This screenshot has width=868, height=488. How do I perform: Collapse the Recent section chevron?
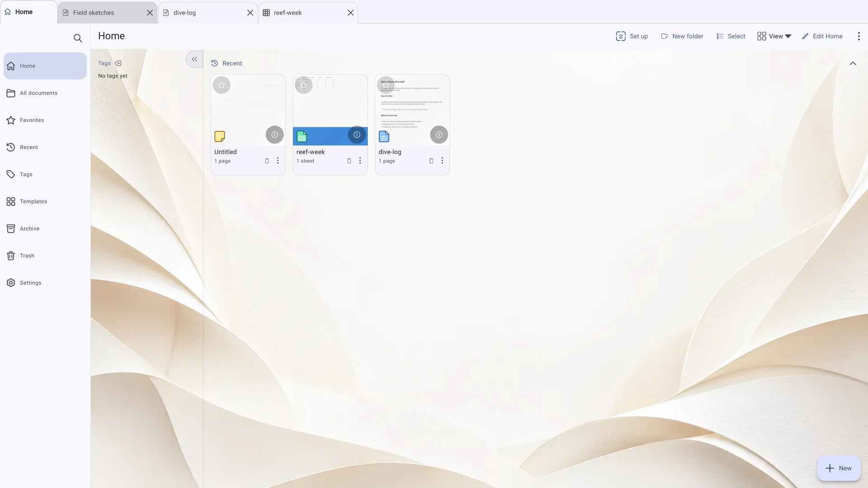853,63
